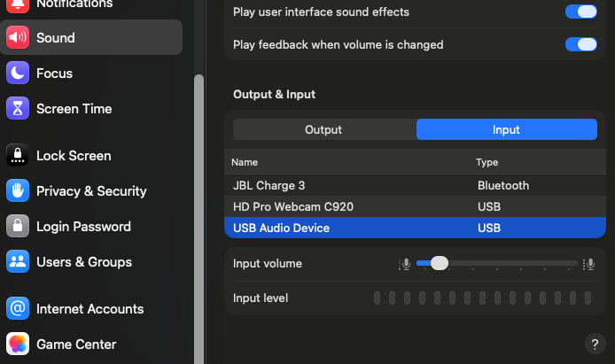Image resolution: width=615 pixels, height=364 pixels.
Task: Click the Login Password lock icon
Action: (18, 227)
